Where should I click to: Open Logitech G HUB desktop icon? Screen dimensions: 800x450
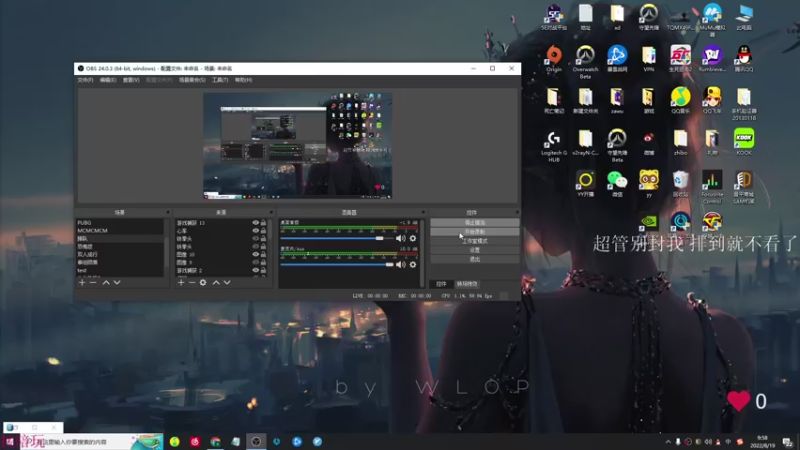click(x=553, y=140)
